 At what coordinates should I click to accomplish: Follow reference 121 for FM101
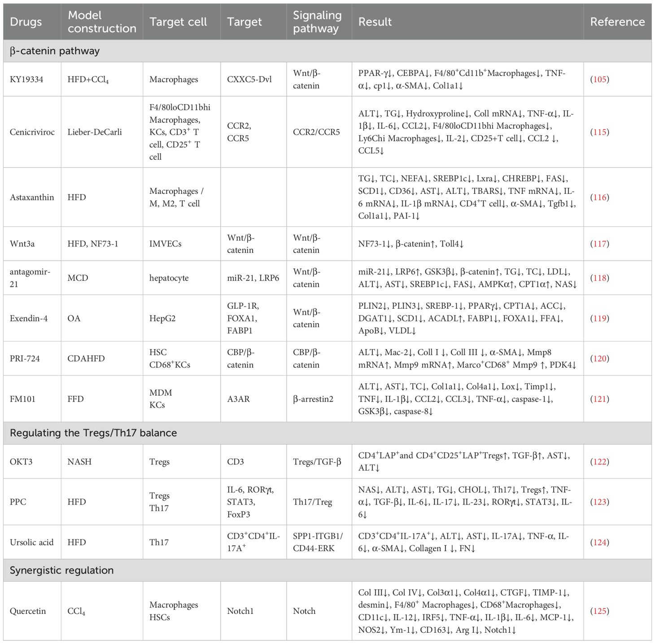point(599,399)
